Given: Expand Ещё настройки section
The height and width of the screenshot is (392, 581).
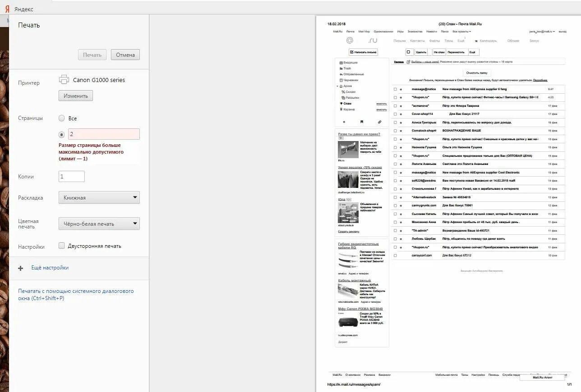Looking at the screenshot, I should (x=50, y=268).
